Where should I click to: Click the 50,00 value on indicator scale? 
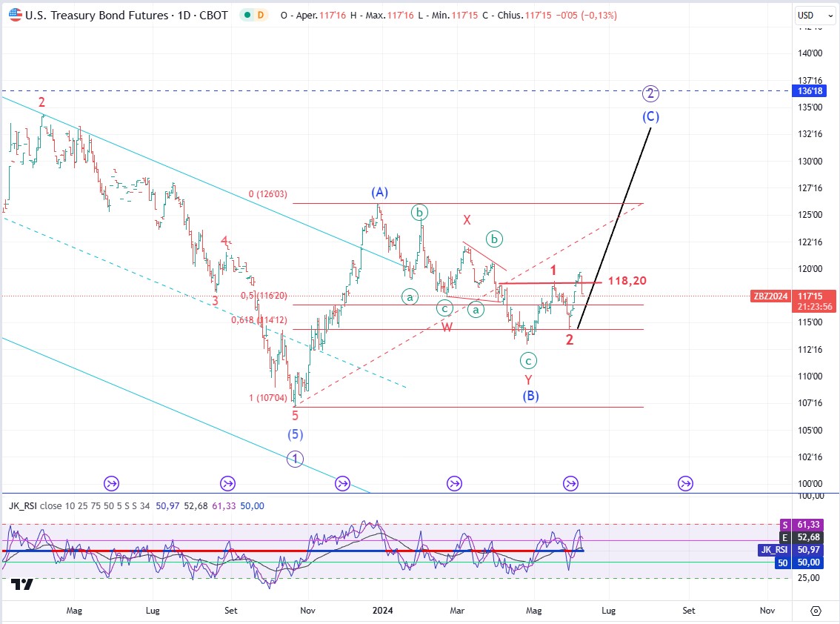pyautogui.click(x=808, y=562)
